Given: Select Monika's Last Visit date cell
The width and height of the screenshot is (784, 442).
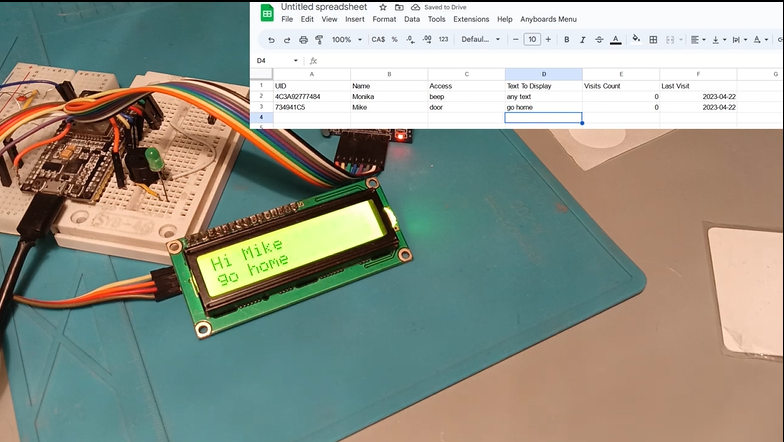Looking at the screenshot, I should coord(698,96).
